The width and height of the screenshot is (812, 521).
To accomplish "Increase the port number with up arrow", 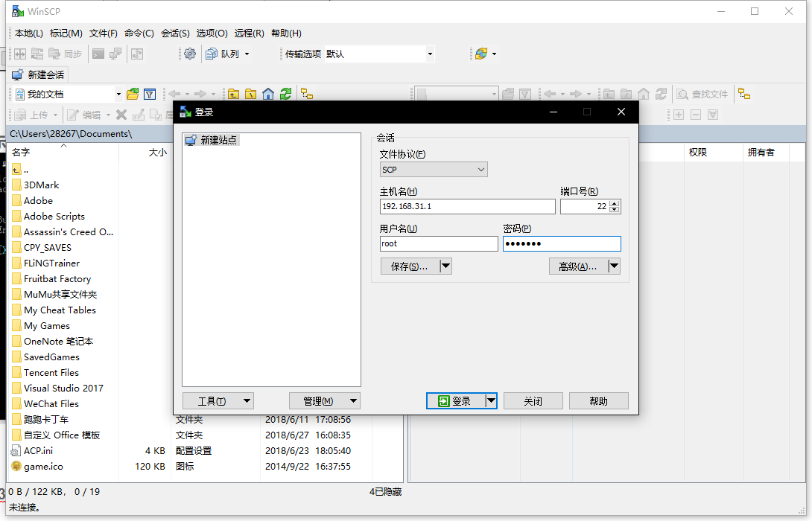I will pos(614,203).
